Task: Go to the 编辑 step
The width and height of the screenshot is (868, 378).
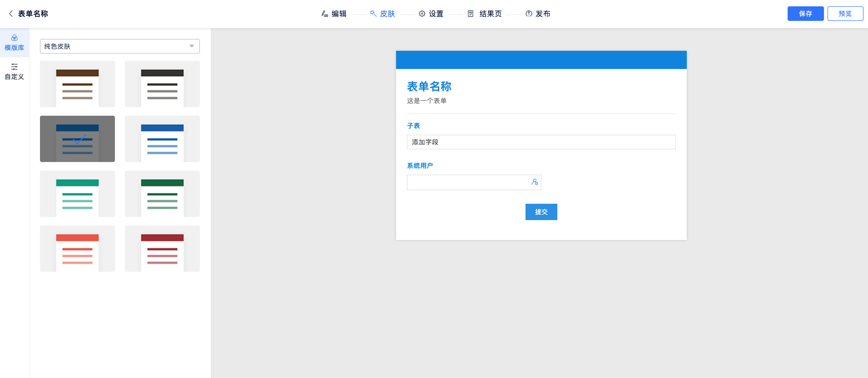Action: (334, 14)
